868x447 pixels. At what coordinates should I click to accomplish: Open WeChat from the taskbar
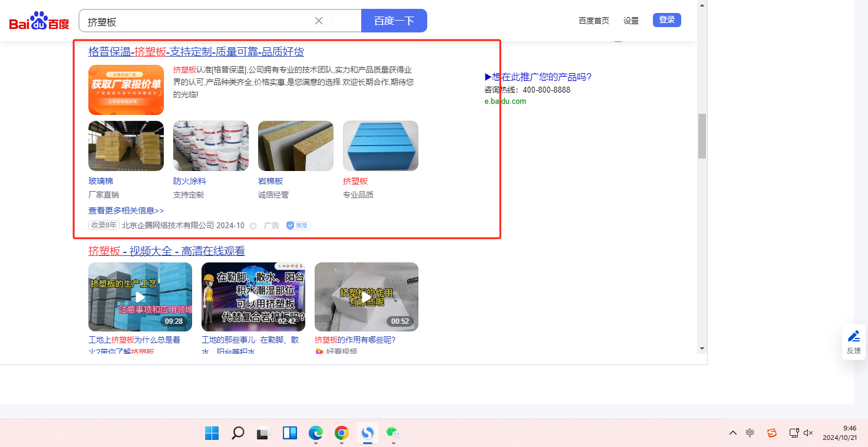pyautogui.click(x=393, y=433)
